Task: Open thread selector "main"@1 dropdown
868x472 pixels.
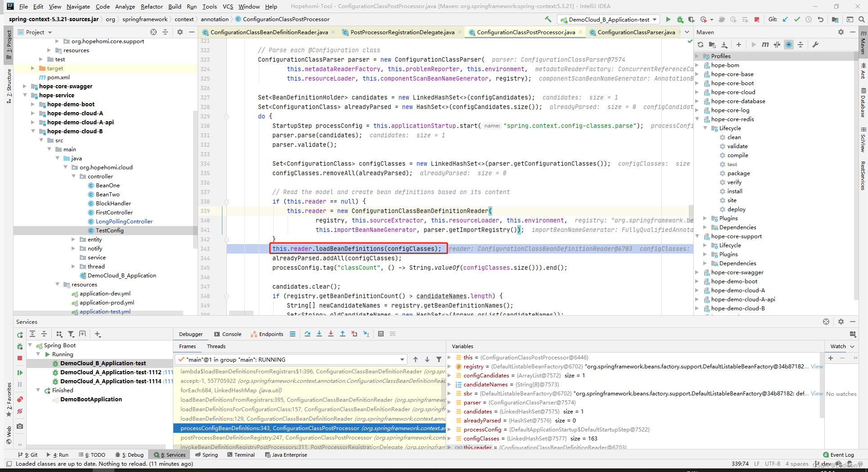Action: (290, 359)
